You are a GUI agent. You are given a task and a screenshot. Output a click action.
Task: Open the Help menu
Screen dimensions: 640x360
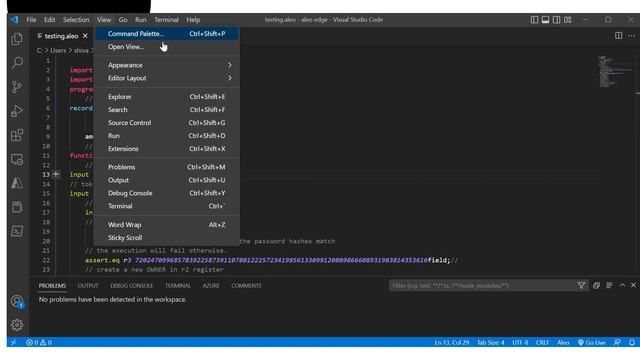point(193,20)
